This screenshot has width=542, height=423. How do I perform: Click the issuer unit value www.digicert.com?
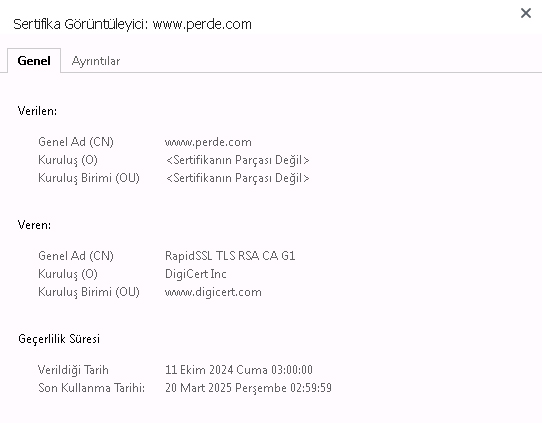tap(213, 292)
